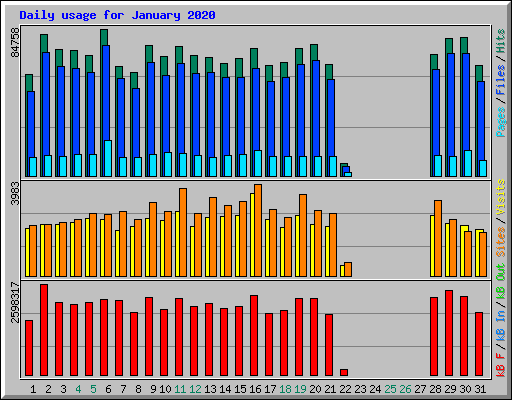Select the blue Files bar for day 30
The image size is (512, 400).
(x=466, y=102)
